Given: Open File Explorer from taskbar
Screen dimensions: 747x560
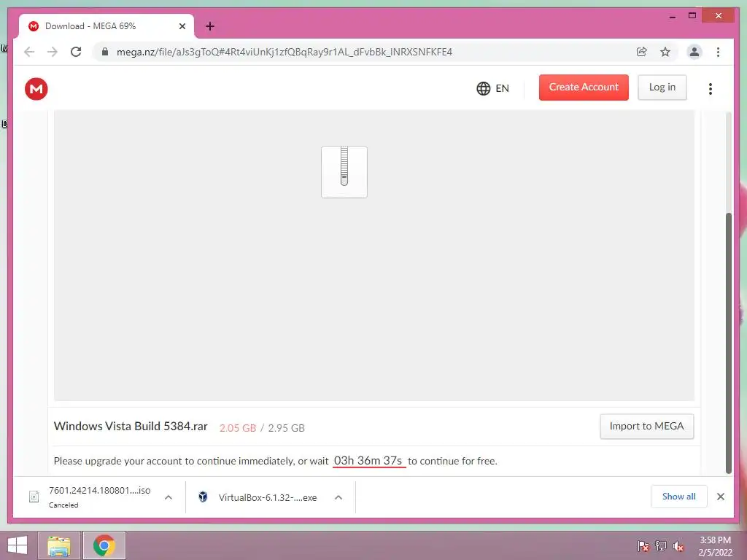Looking at the screenshot, I should 59,545.
